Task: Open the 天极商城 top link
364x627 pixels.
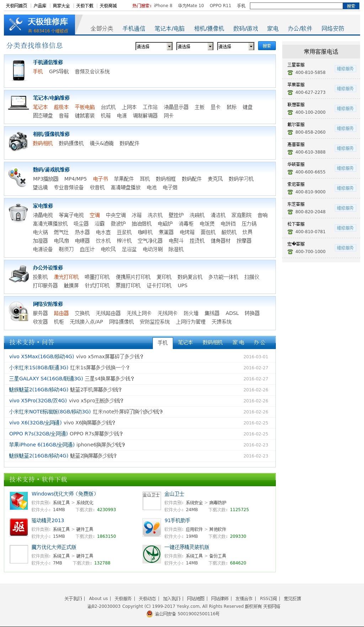Action: [108, 6]
